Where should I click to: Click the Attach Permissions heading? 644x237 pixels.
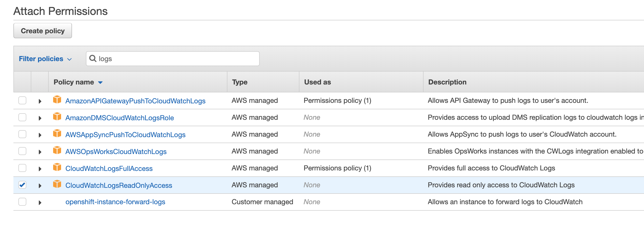[61, 11]
